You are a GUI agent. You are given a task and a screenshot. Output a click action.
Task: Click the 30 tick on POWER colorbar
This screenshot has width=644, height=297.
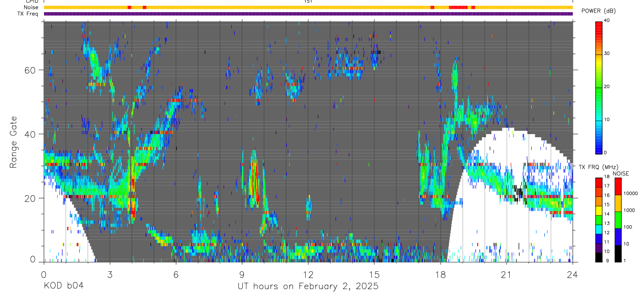pyautogui.click(x=608, y=53)
